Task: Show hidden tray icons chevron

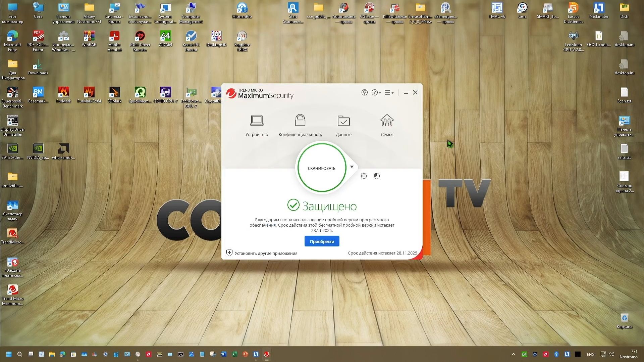Action: (x=513, y=354)
